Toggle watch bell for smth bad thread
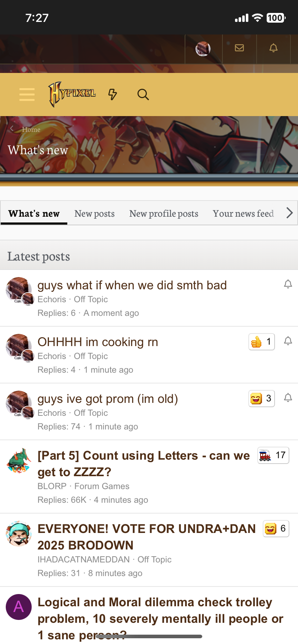 [x=288, y=284]
